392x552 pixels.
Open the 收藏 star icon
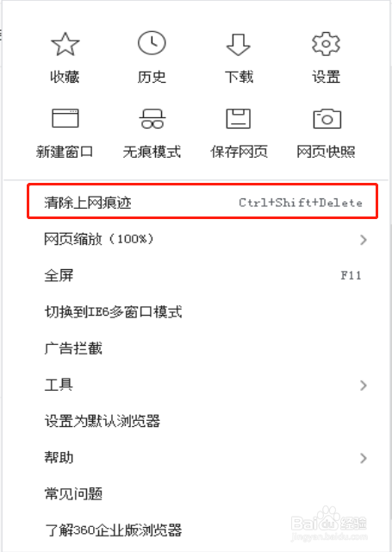65,44
